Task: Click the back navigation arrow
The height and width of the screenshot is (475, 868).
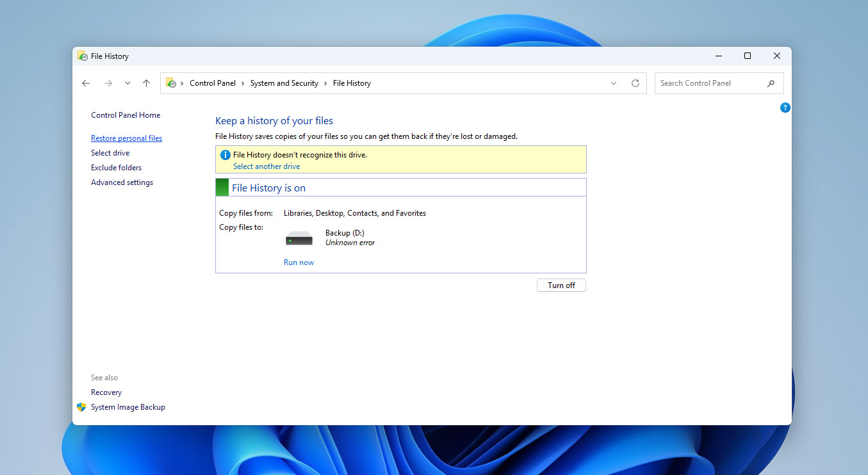Action: tap(86, 83)
